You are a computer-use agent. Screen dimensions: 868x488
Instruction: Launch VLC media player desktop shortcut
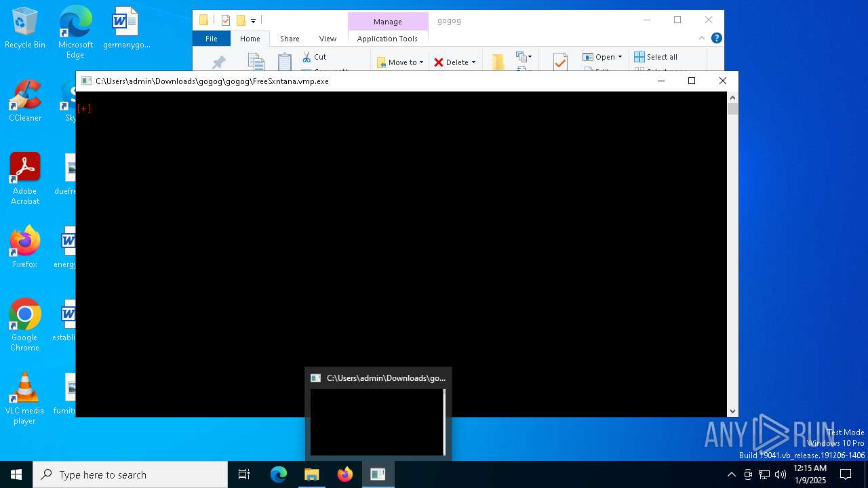pos(24,399)
